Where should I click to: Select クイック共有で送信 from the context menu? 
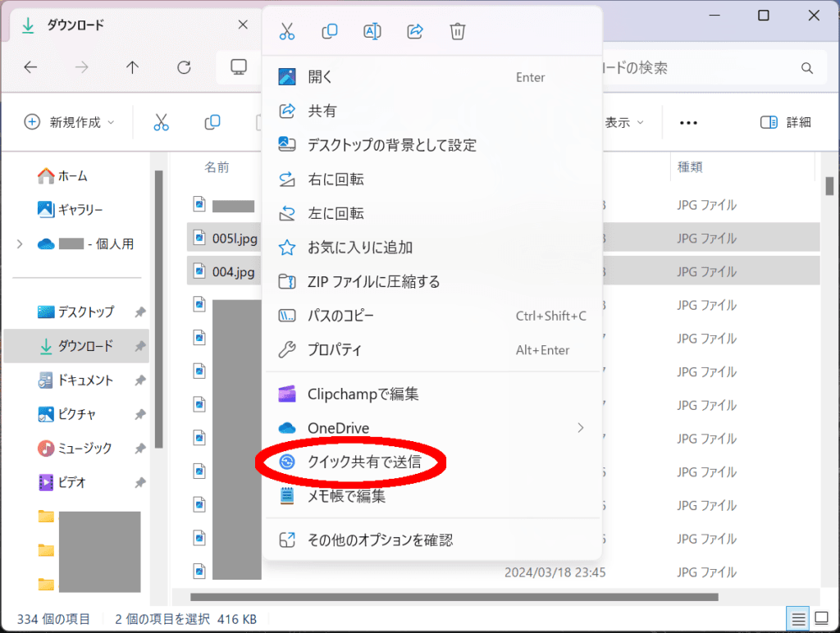pos(369,462)
